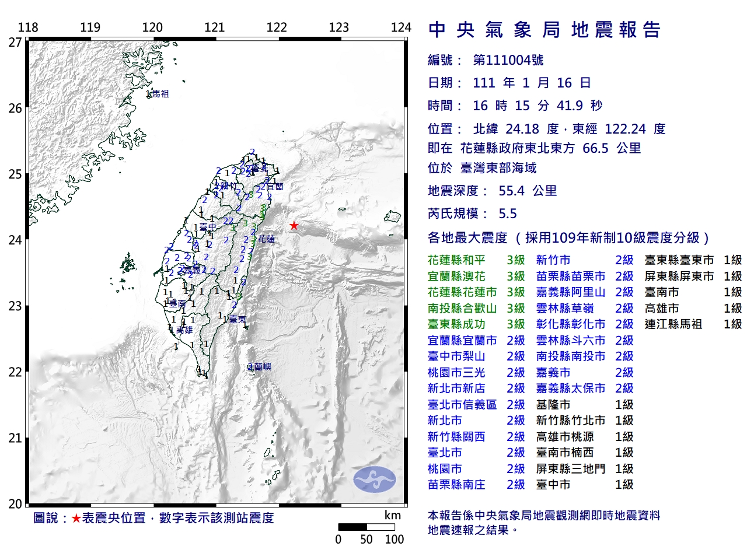The height and width of the screenshot is (560, 747).
Task: Select the 臺東縣成功 3級 intensity entry
Action: point(476,324)
